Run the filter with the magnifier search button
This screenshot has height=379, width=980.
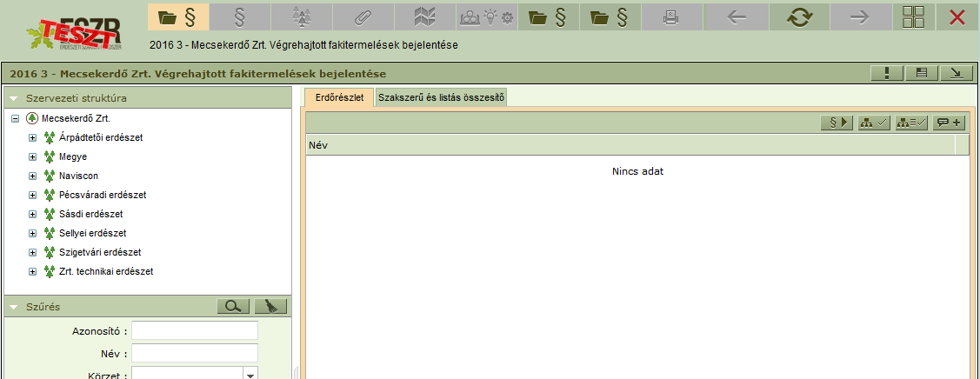(x=234, y=306)
